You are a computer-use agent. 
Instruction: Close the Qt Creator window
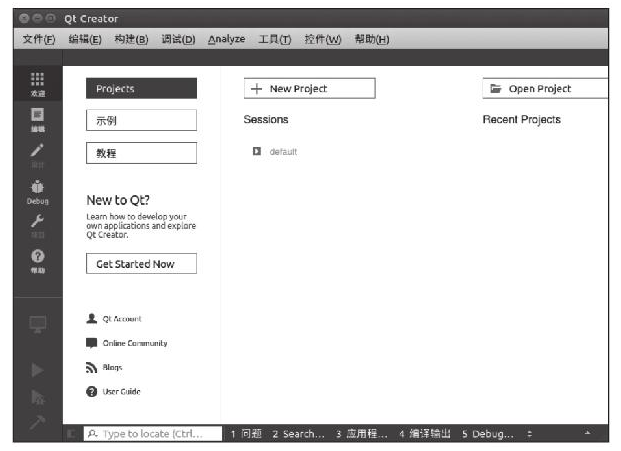[24, 18]
